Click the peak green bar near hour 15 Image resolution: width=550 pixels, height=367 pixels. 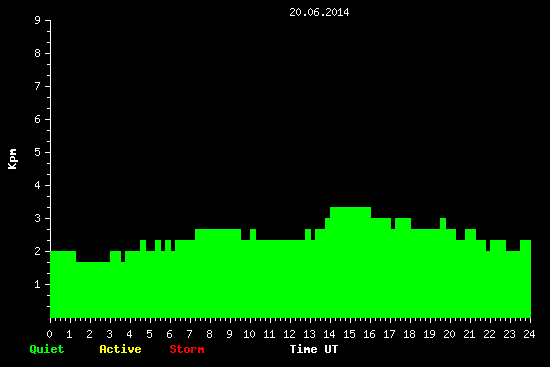pos(350,262)
